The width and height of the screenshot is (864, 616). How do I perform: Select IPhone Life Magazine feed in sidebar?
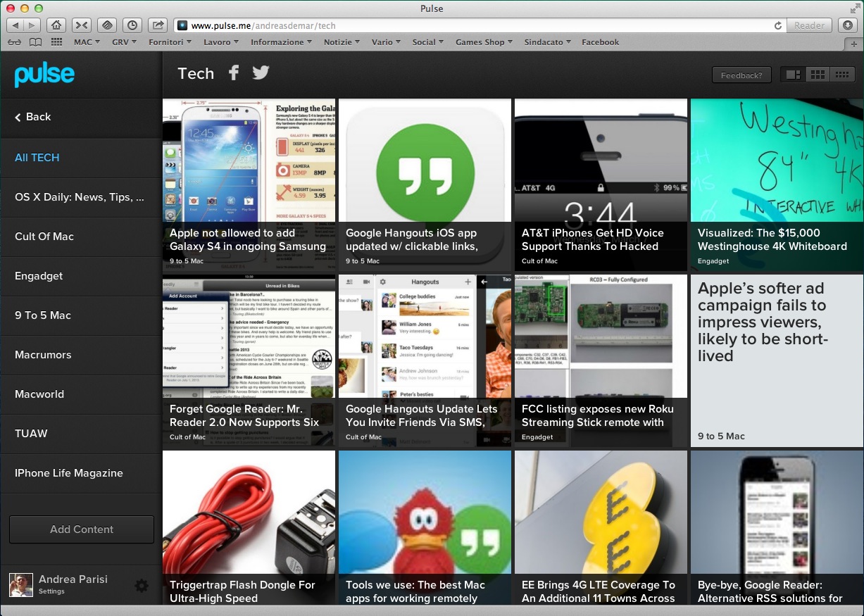tap(81, 473)
